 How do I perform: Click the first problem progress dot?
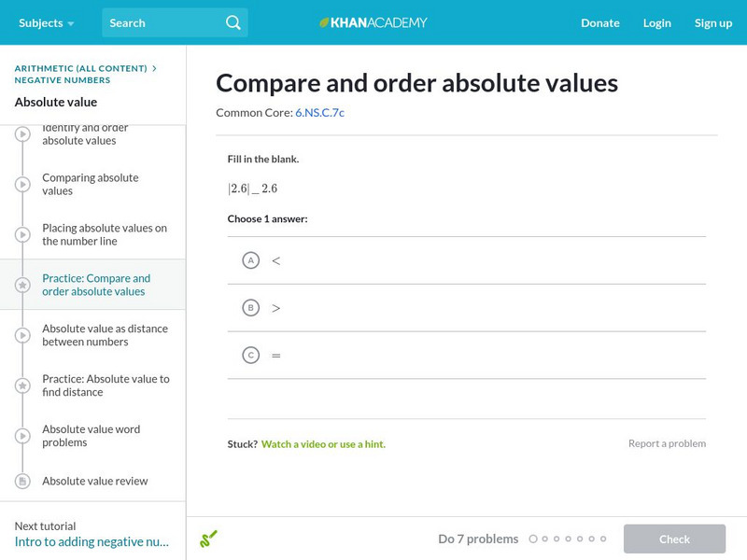(x=533, y=539)
